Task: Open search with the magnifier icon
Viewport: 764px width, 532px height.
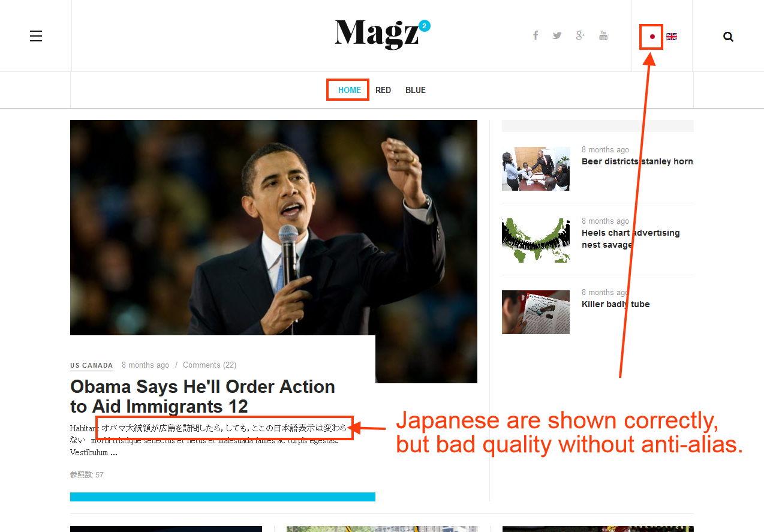Action: [x=728, y=37]
